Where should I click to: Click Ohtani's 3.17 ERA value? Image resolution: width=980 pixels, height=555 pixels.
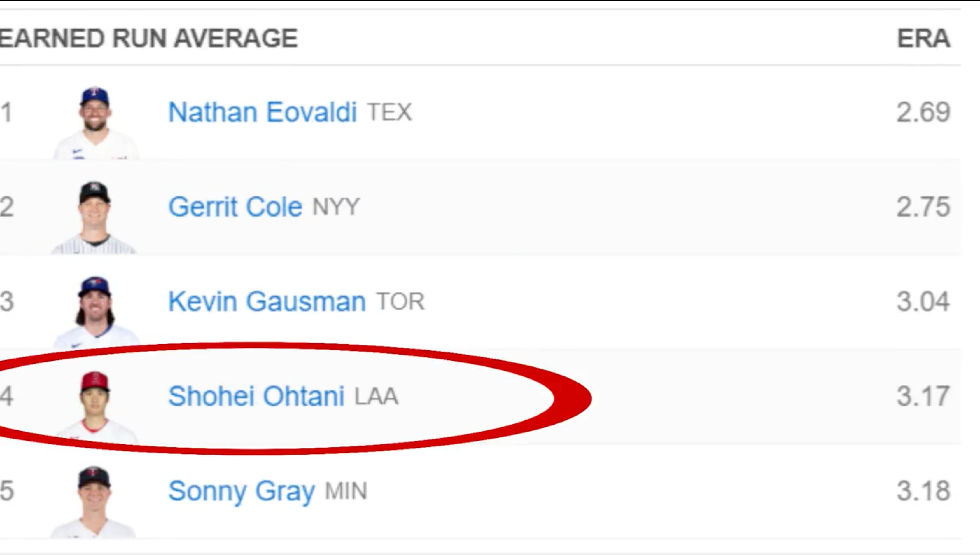tap(923, 396)
